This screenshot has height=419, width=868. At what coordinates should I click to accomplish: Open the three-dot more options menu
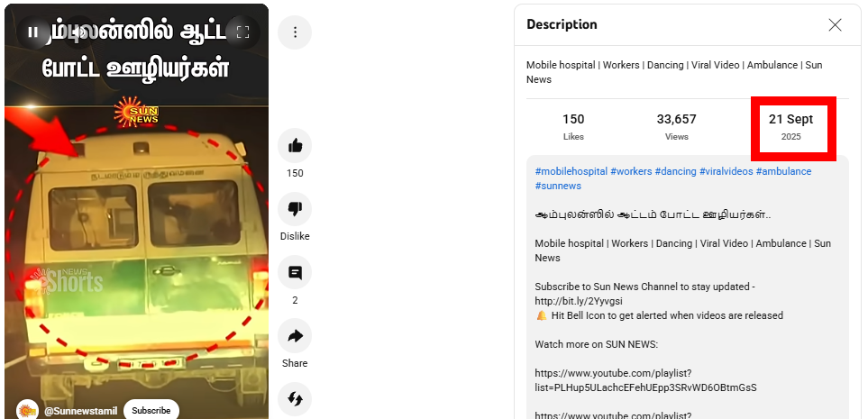click(x=295, y=32)
